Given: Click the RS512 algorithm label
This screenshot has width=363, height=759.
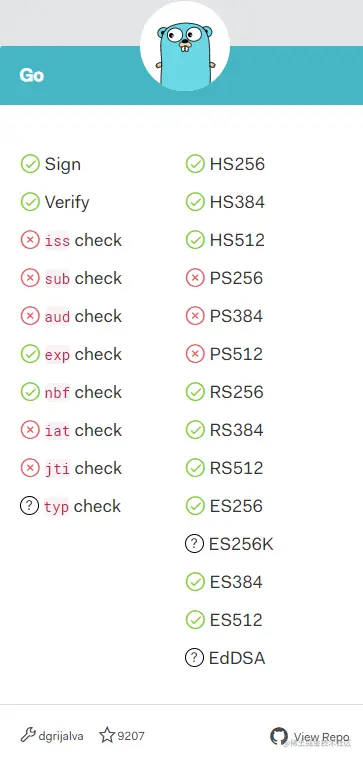Looking at the screenshot, I should tap(237, 468).
